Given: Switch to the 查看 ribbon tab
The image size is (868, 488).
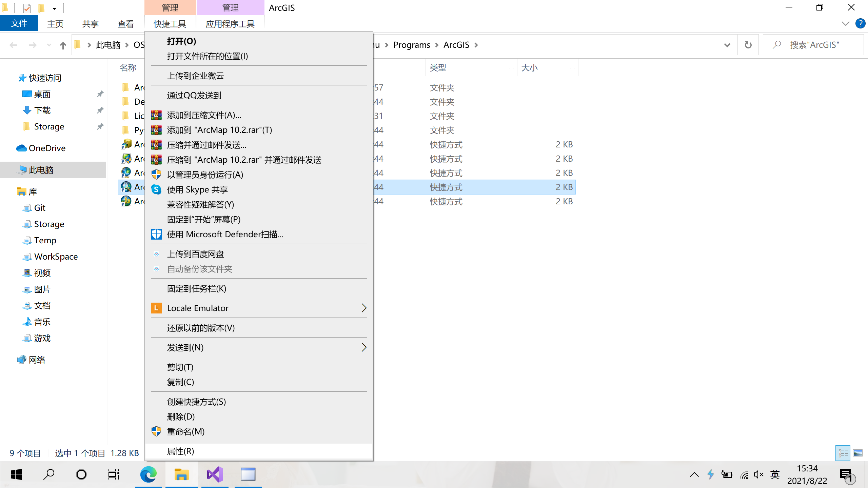Looking at the screenshot, I should pos(125,24).
